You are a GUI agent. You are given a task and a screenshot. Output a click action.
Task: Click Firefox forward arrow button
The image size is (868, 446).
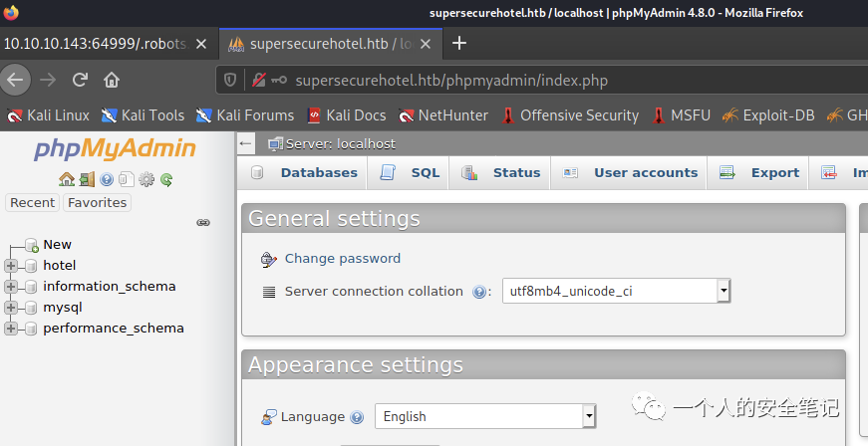pyautogui.click(x=48, y=80)
